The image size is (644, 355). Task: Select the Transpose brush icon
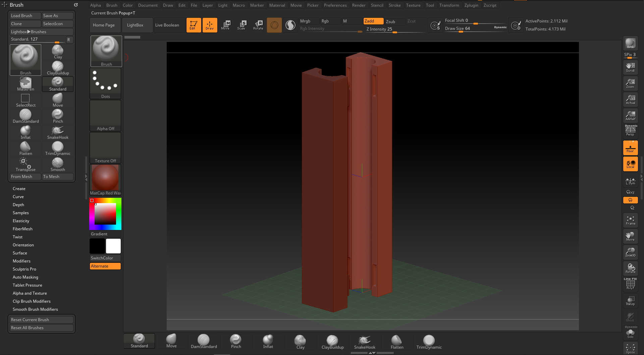tap(25, 165)
